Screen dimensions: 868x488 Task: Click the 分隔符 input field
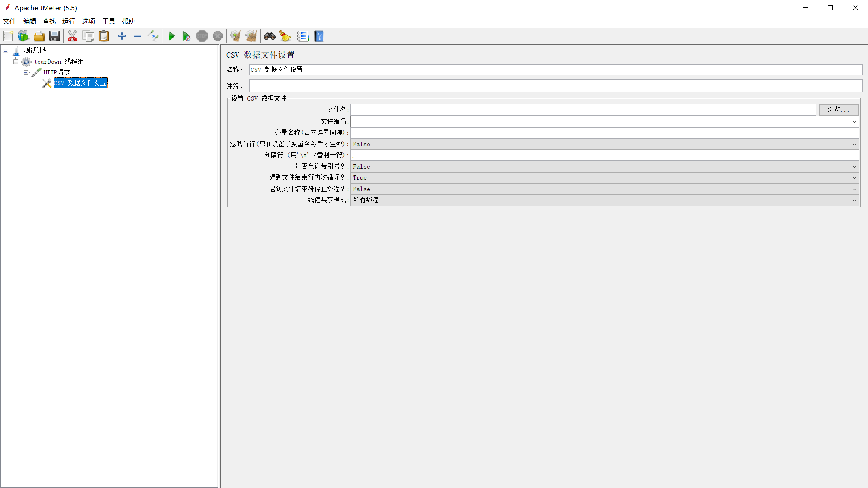click(x=604, y=155)
